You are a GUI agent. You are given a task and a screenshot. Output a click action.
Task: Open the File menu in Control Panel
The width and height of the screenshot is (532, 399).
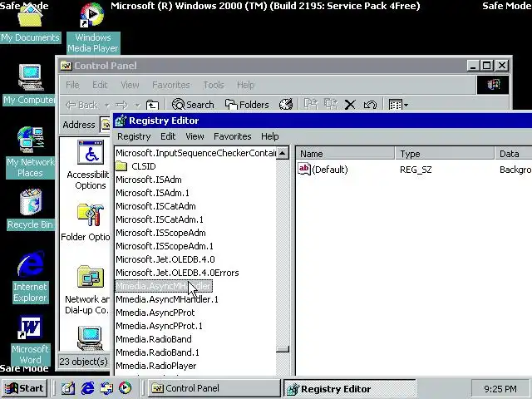click(x=72, y=85)
